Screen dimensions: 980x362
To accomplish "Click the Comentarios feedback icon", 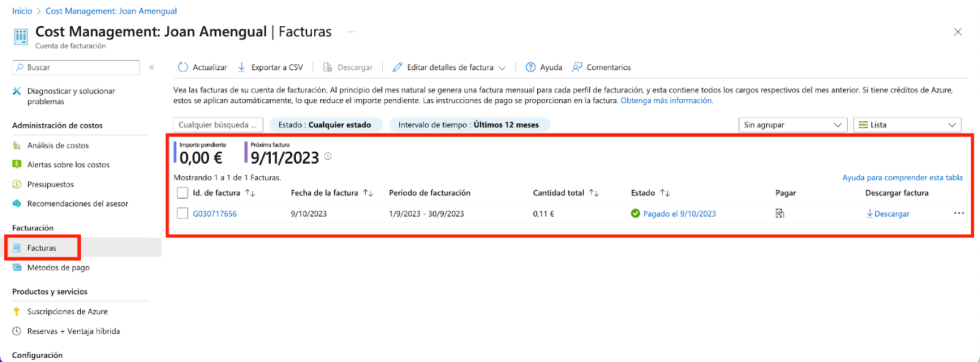I will pyautogui.click(x=577, y=67).
